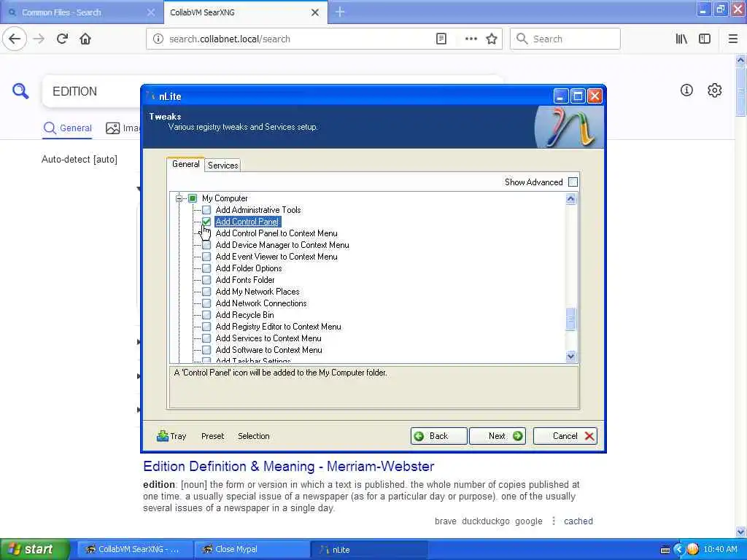Check Add Administrative Tools
Image resolution: width=747 pixels, height=560 pixels.
[206, 210]
